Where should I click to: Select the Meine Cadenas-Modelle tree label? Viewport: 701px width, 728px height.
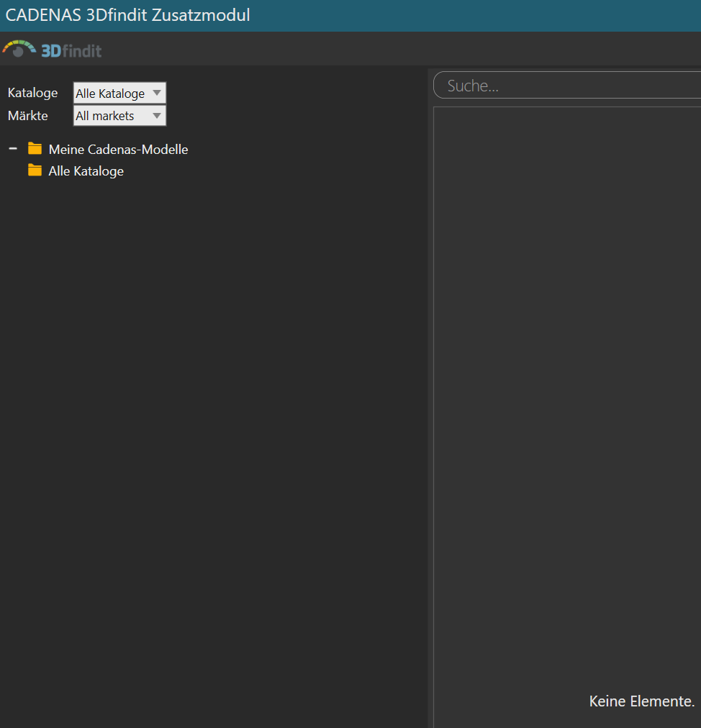[118, 150]
